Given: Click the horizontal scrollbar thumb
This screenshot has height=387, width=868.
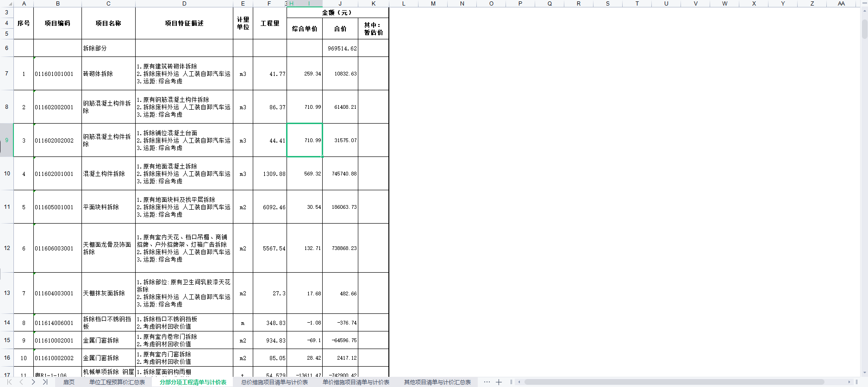Looking at the screenshot, I should 674,382.
